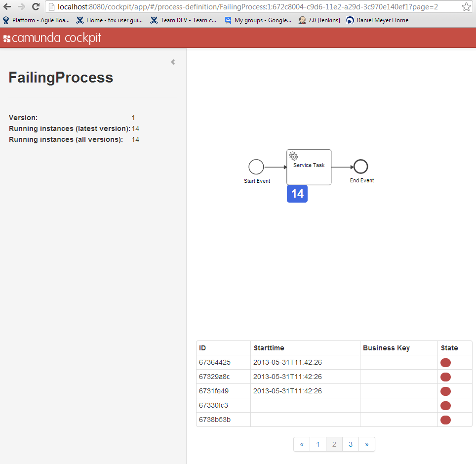Click the camunda cockpit logo
The width and height of the screenshot is (476, 464).
(x=51, y=37)
